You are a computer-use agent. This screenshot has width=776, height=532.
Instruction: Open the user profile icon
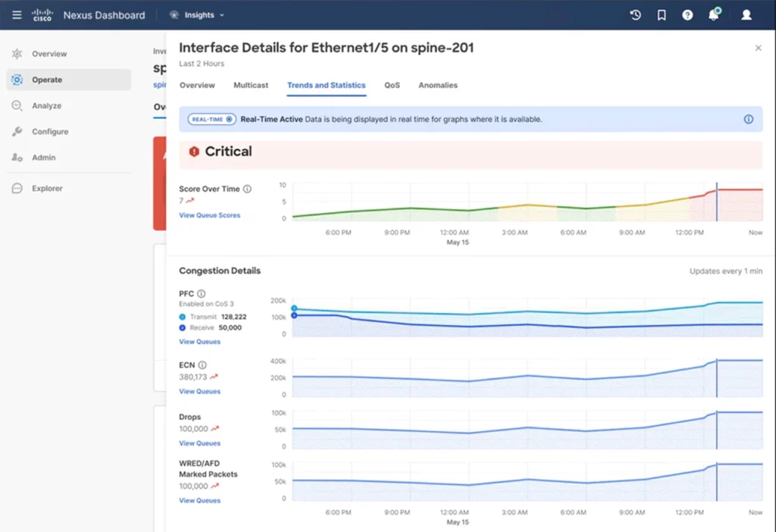click(746, 15)
